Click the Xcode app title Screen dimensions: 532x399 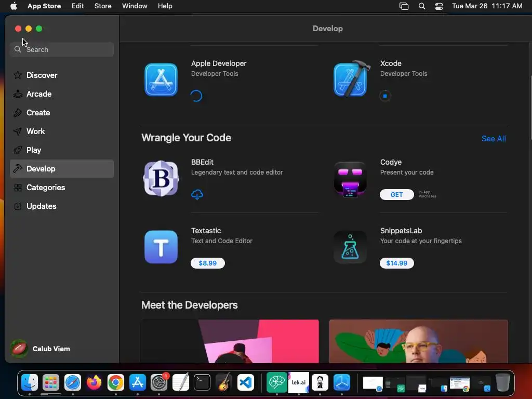[391, 63]
